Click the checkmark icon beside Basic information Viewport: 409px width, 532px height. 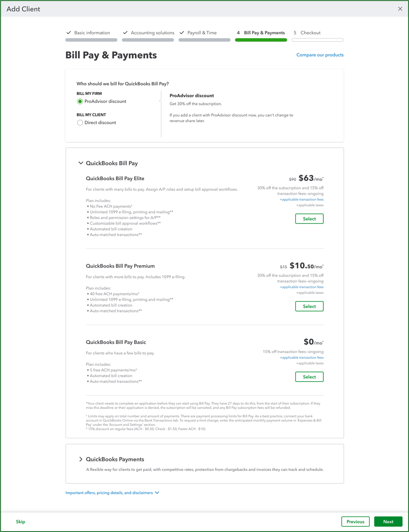[68, 32]
